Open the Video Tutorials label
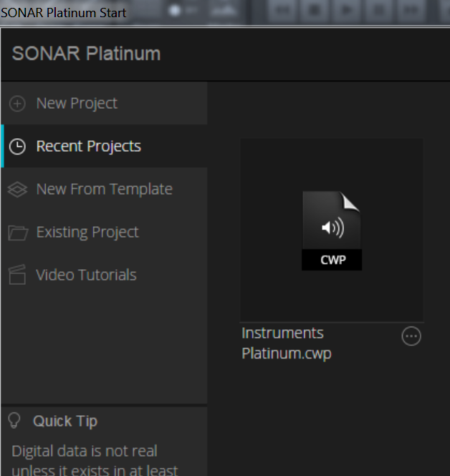Screen dimensions: 450x476 (86, 276)
